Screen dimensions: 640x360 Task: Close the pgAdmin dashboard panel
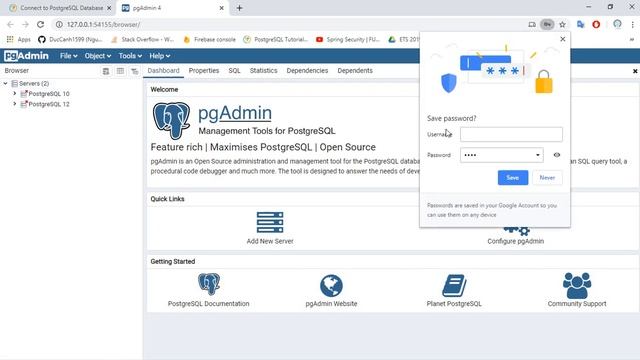click(x=635, y=71)
